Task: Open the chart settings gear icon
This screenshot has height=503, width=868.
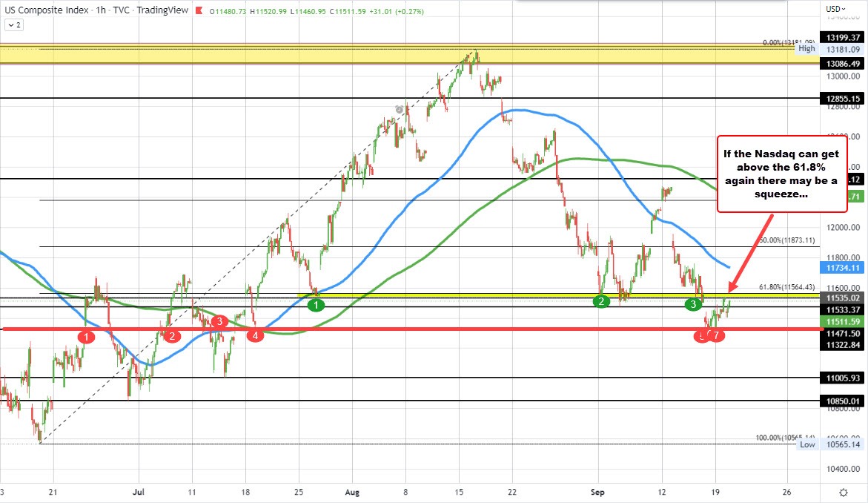Action: (x=842, y=492)
